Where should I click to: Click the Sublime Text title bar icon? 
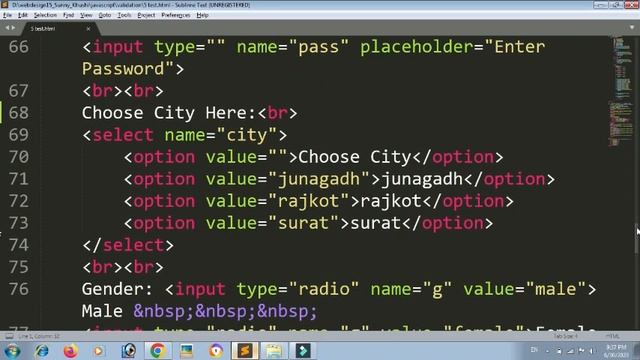coord(4,5)
